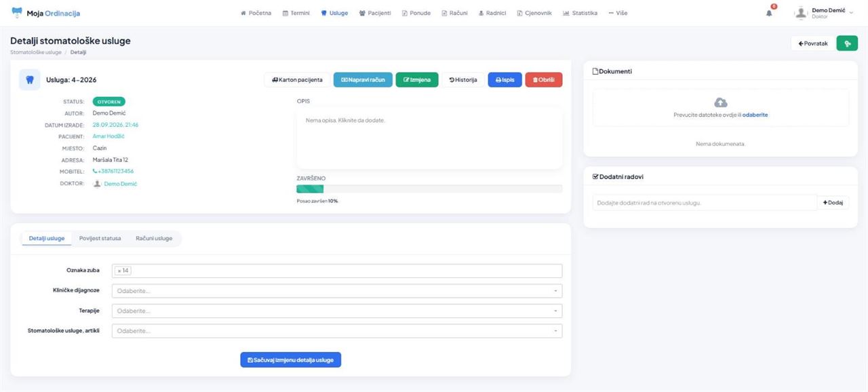868x392 pixels.
Task: Click the green icon button beside Povratak
Action: tap(847, 43)
